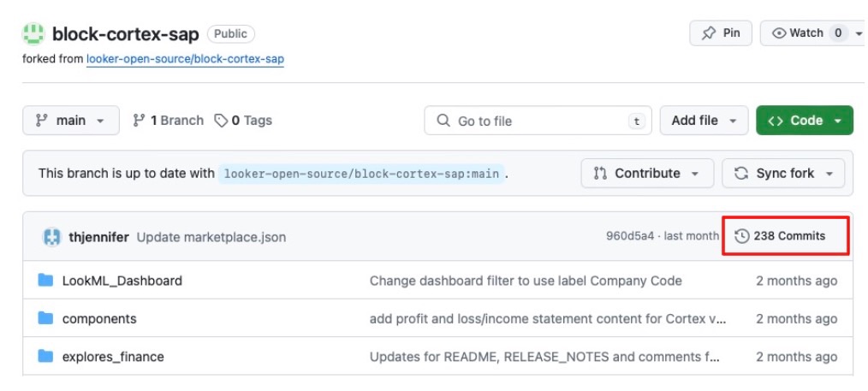Click the components folder icon

pyautogui.click(x=45, y=318)
